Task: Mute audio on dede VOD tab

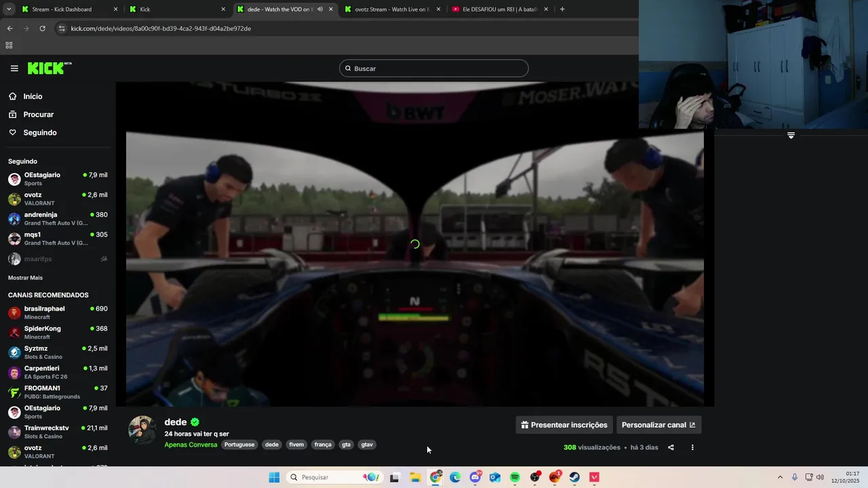Action: [x=320, y=9]
